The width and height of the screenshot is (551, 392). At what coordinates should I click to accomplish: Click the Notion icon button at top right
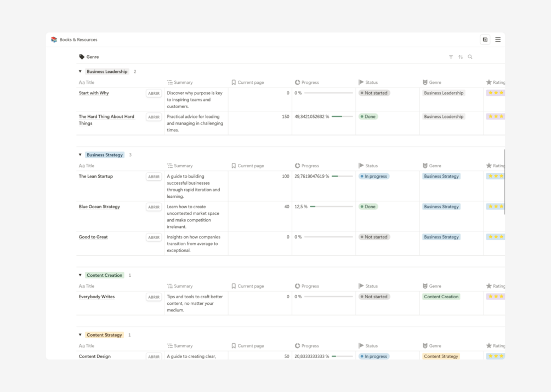(x=485, y=39)
